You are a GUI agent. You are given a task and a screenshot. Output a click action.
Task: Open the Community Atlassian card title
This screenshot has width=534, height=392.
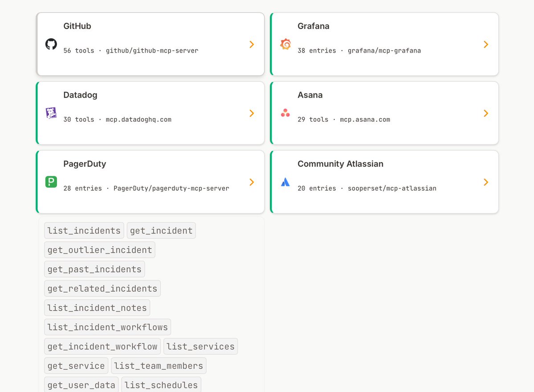(x=341, y=164)
